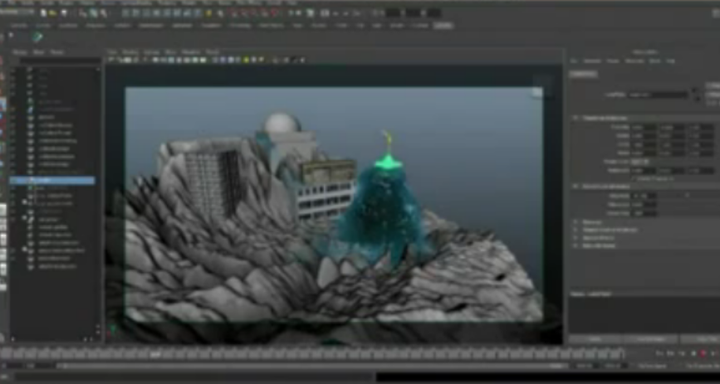Click the Translate X field
The image size is (720, 384).
tap(643, 127)
